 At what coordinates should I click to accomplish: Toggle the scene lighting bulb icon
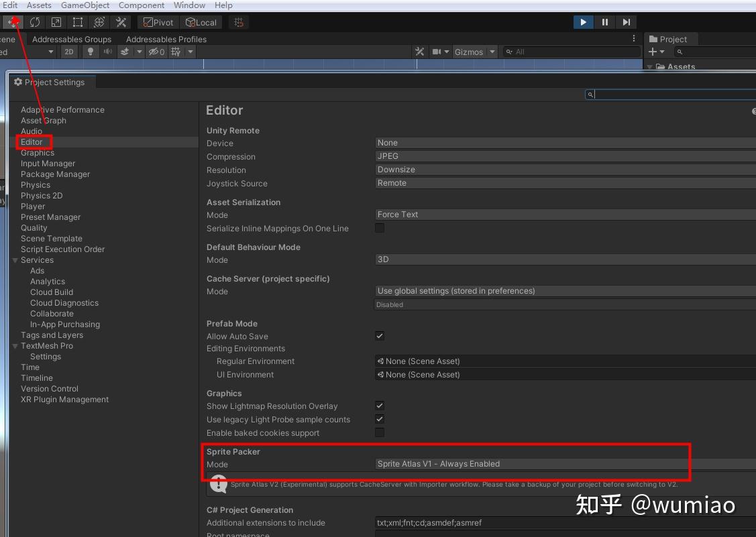coord(90,52)
